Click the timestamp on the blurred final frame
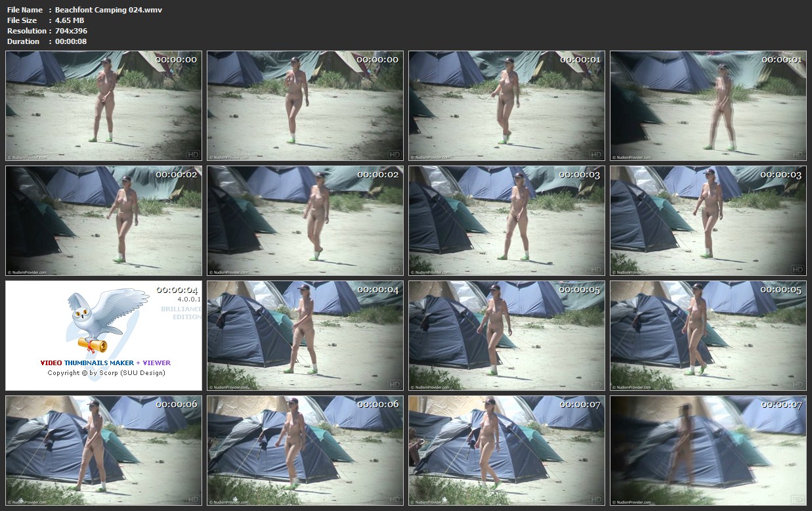Image resolution: width=812 pixels, height=511 pixels. coord(781,405)
